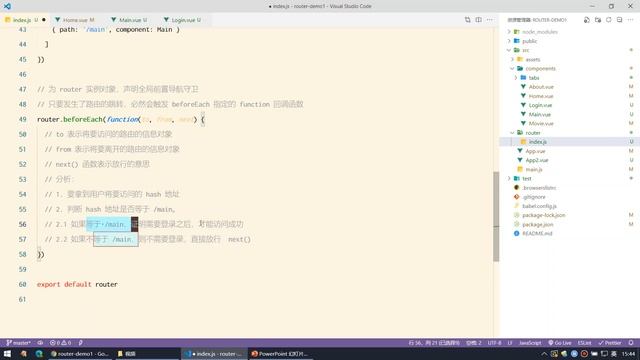This screenshot has height=360, width=640.
Task: Open .gitignore file
Action: 533,197
